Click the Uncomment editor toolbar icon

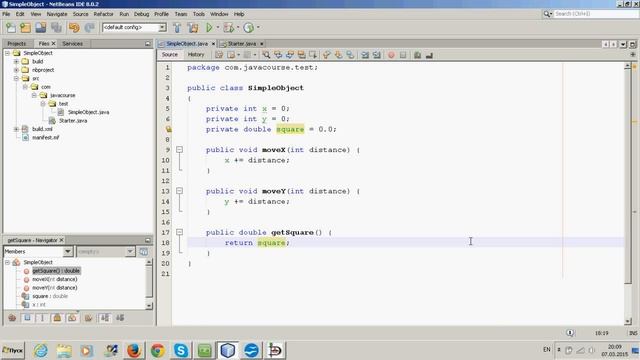point(429,55)
